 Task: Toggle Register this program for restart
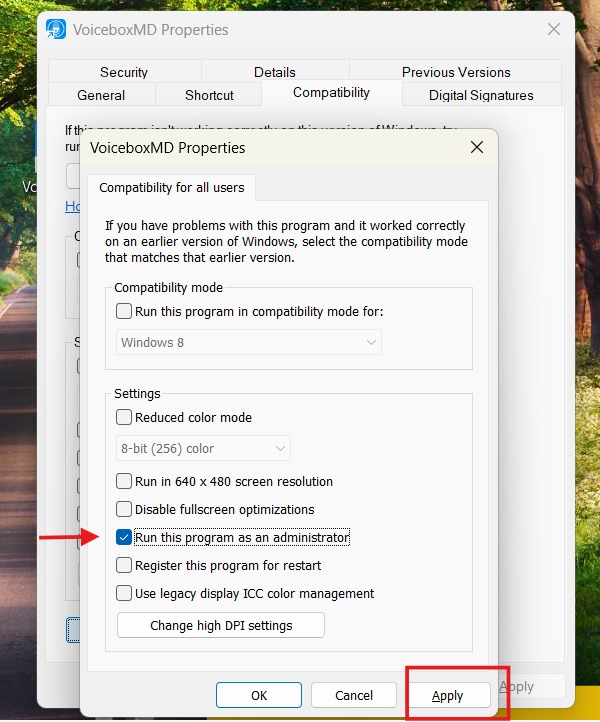124,566
